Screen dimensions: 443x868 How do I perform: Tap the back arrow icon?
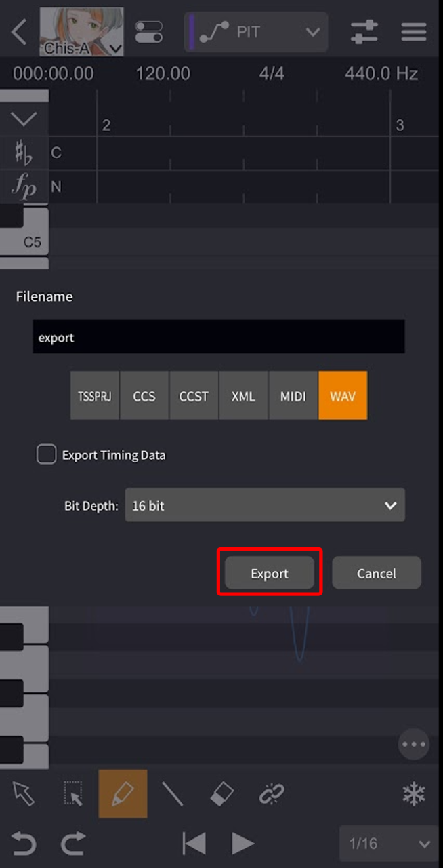[19, 32]
